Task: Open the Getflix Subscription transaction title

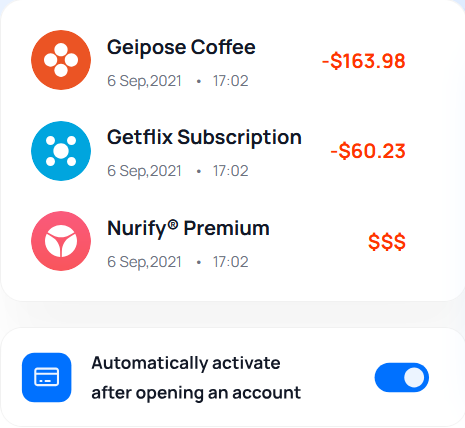Action: click(x=204, y=137)
